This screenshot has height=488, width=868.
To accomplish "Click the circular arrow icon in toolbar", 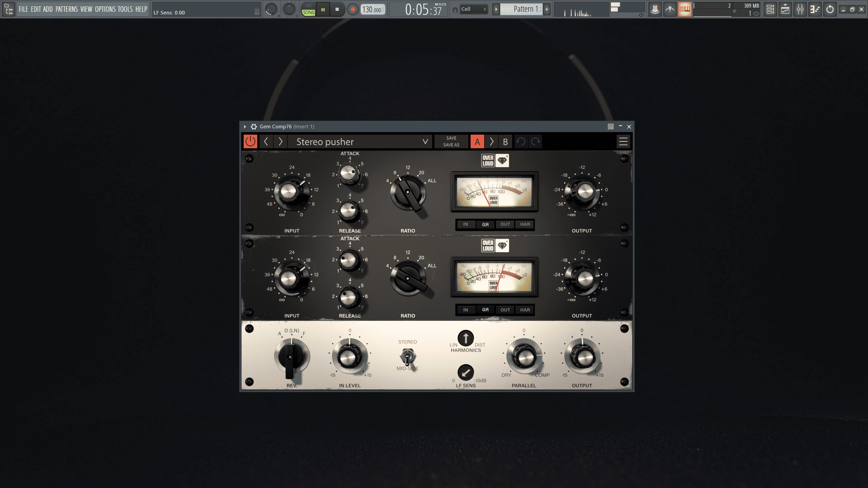I will click(830, 9).
